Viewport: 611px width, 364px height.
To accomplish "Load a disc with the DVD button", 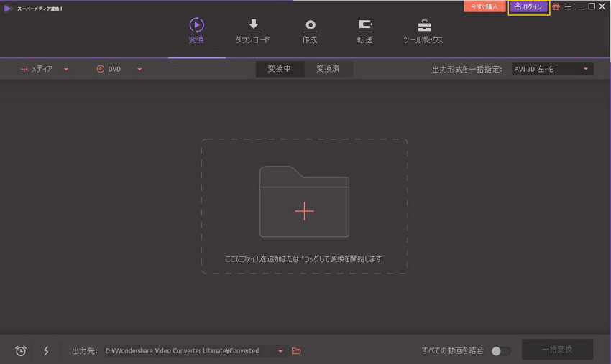I will tap(109, 69).
